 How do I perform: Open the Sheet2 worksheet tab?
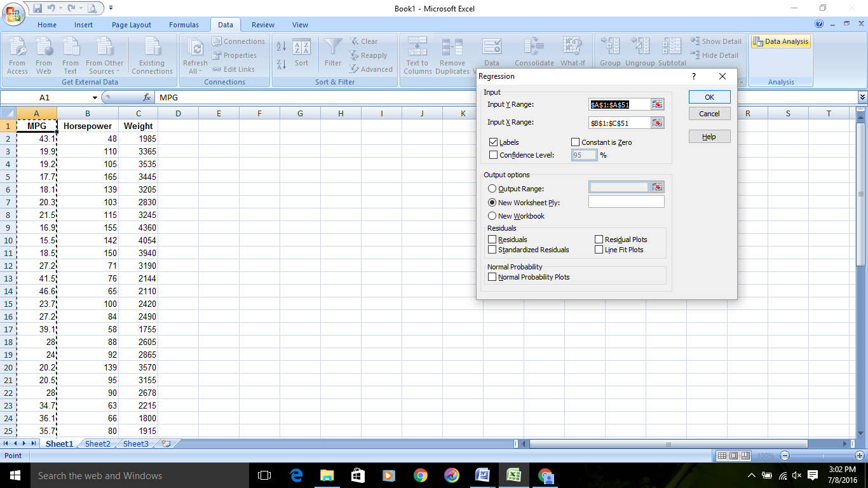click(98, 444)
